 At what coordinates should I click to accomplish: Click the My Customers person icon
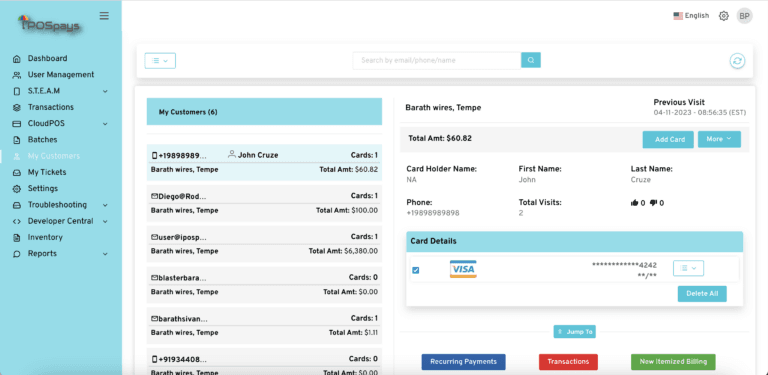click(x=17, y=156)
